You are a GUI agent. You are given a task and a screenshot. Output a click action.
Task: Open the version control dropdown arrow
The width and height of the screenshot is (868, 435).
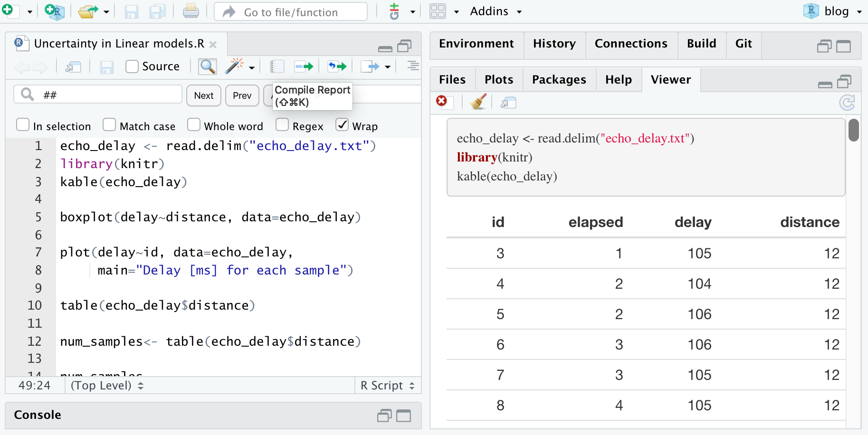(x=413, y=12)
